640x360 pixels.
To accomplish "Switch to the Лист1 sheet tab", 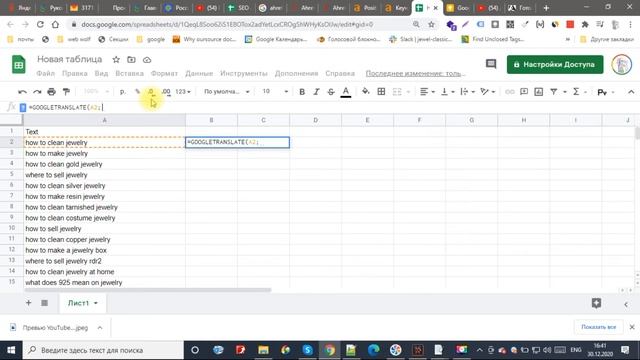I will coord(83,303).
